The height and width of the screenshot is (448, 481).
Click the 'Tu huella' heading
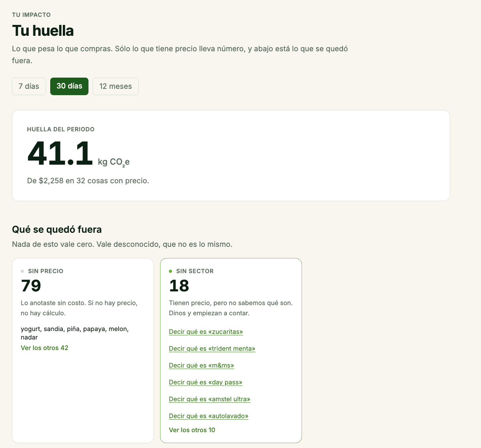point(43,31)
